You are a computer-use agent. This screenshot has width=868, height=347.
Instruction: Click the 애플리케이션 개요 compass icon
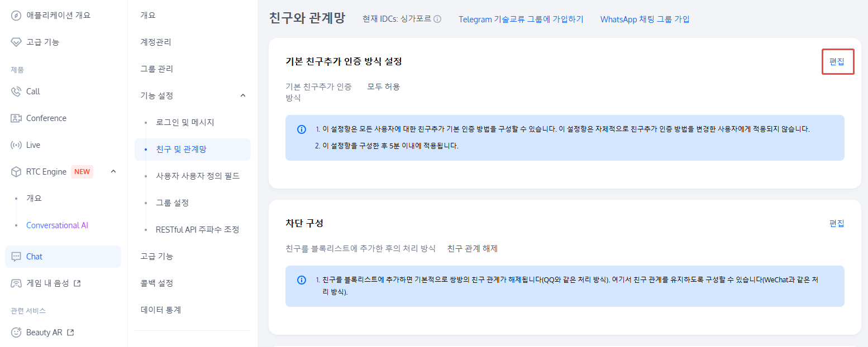coord(16,15)
